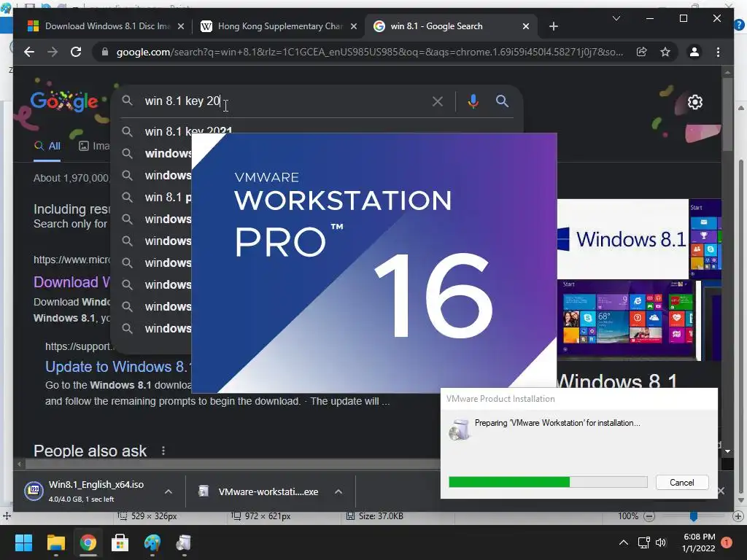The image size is (747, 560).
Task: Bookmark this page with the star icon
Action: (665, 52)
